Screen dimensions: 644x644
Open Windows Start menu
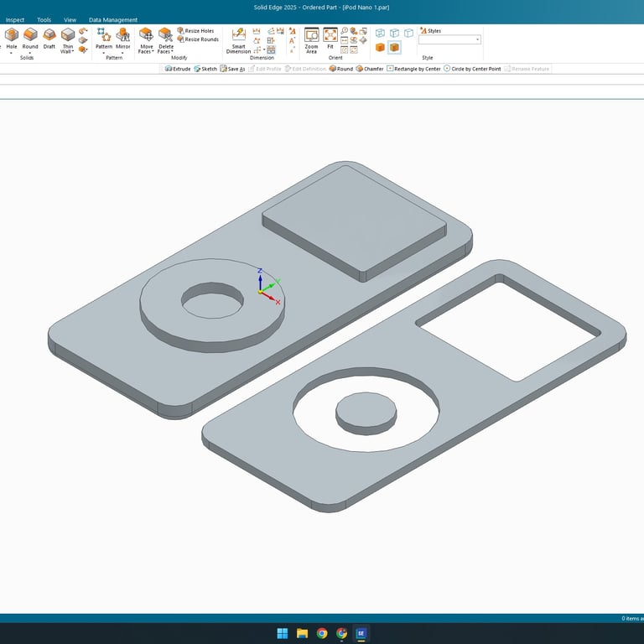click(x=282, y=633)
